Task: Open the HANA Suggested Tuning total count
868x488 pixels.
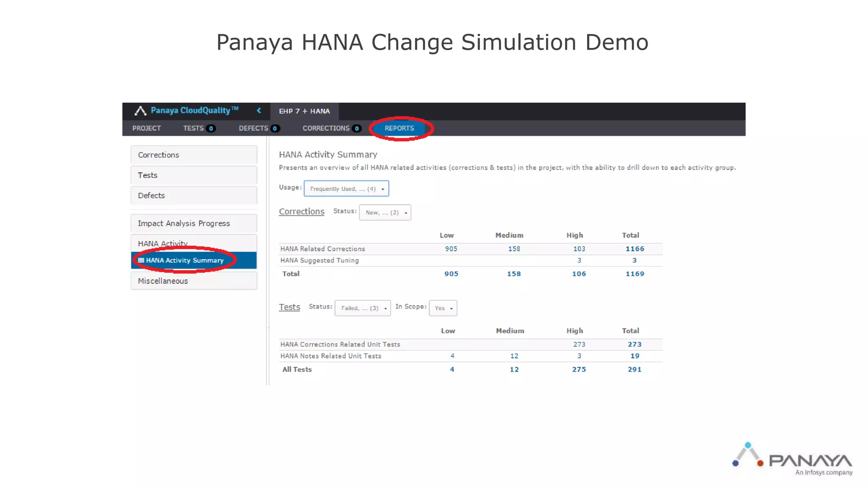Action: point(634,261)
